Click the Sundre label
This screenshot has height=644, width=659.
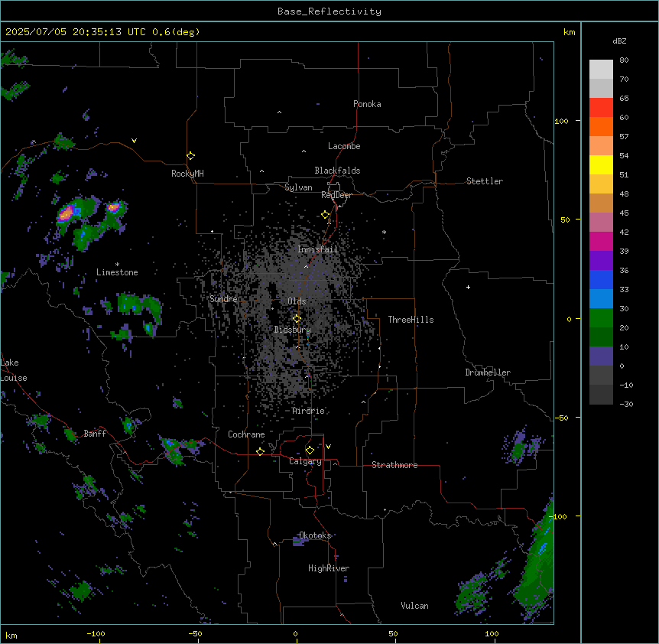pyautogui.click(x=223, y=299)
